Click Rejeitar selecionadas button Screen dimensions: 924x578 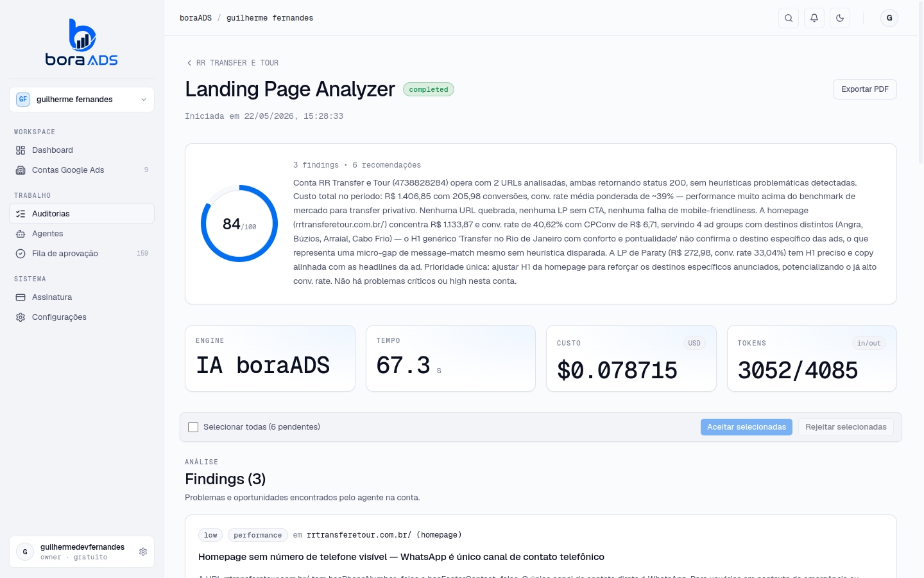click(x=846, y=427)
